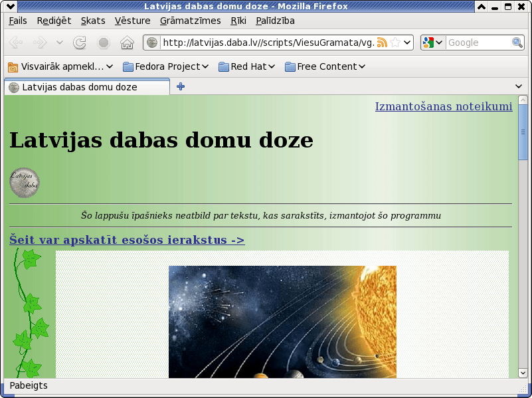Click the Pabeigts status bar text
Image resolution: width=532 pixels, height=398 pixels.
[29, 386]
